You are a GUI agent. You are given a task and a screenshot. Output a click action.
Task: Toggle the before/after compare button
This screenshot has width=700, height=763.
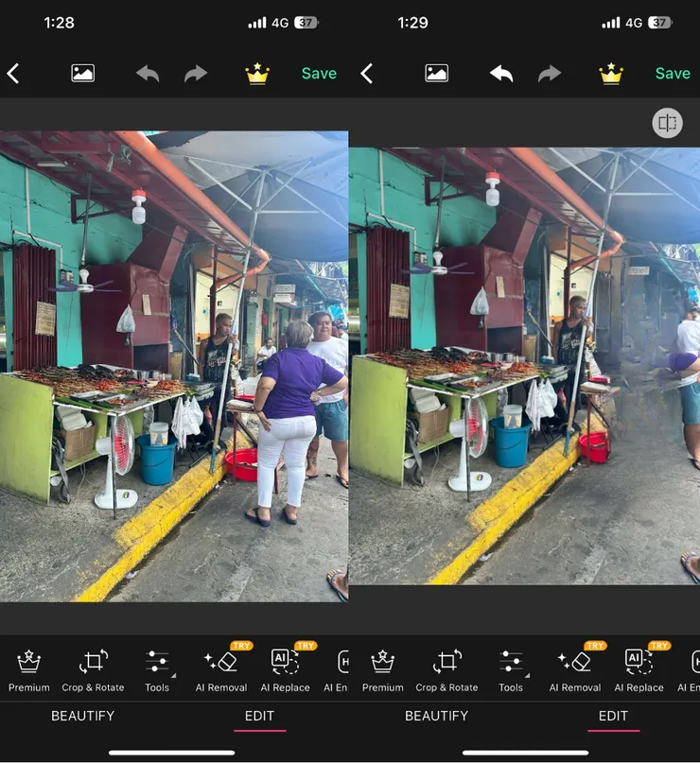668,123
